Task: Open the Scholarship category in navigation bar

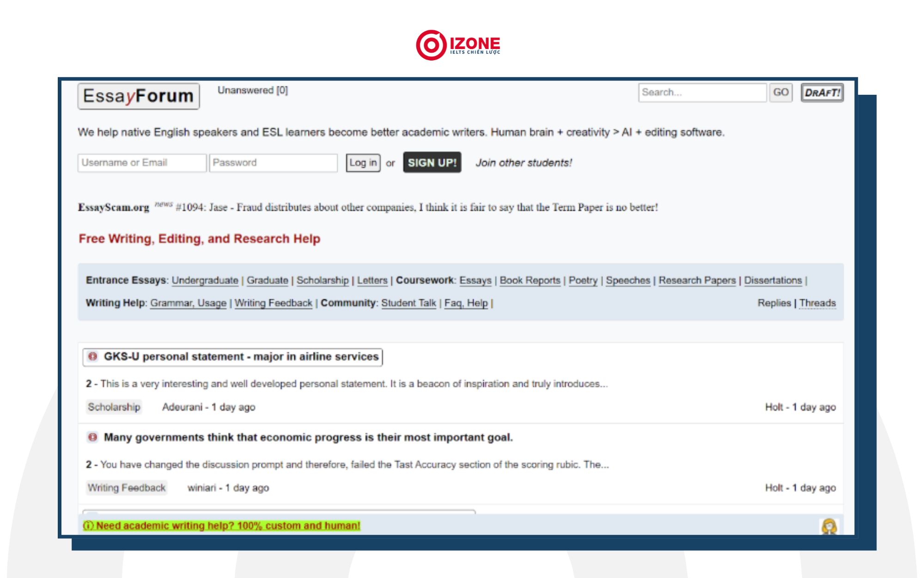Action: pyautogui.click(x=322, y=280)
